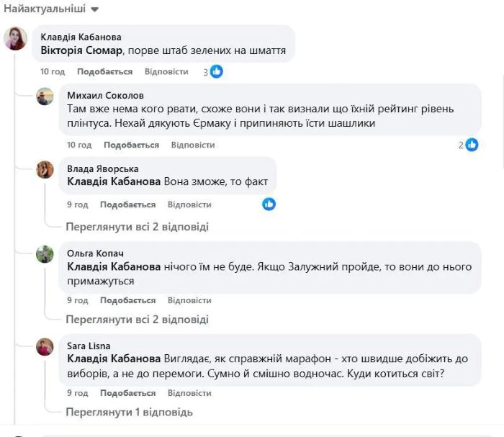Like Михаил Соколов's reply via Подобається
504x437 pixels.
(130, 145)
